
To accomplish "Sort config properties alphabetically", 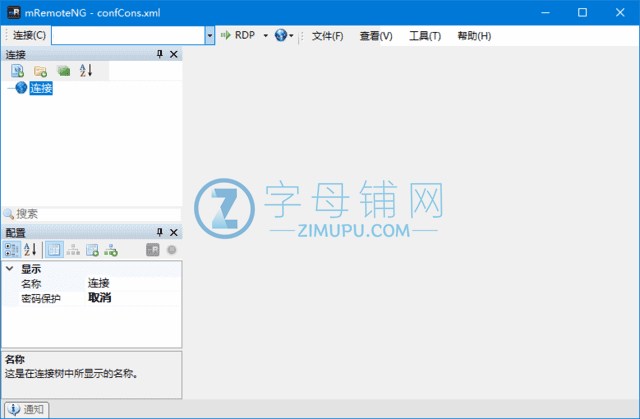I will pyautogui.click(x=30, y=250).
